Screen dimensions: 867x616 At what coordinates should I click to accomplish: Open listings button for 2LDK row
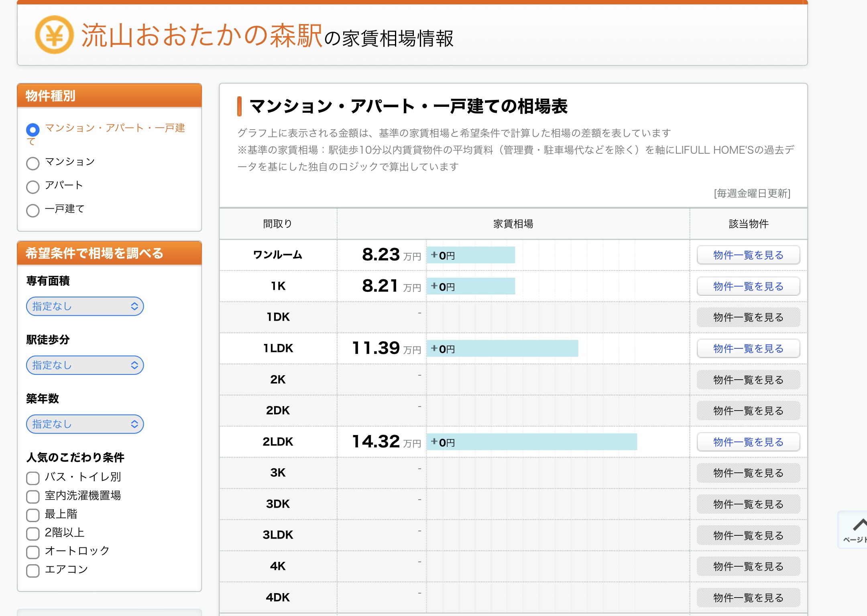coord(748,442)
